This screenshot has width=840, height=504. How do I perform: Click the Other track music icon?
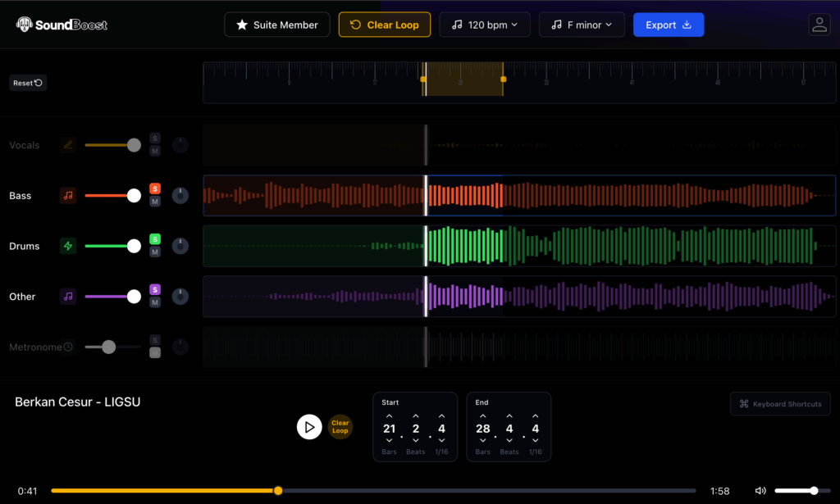coord(68,297)
